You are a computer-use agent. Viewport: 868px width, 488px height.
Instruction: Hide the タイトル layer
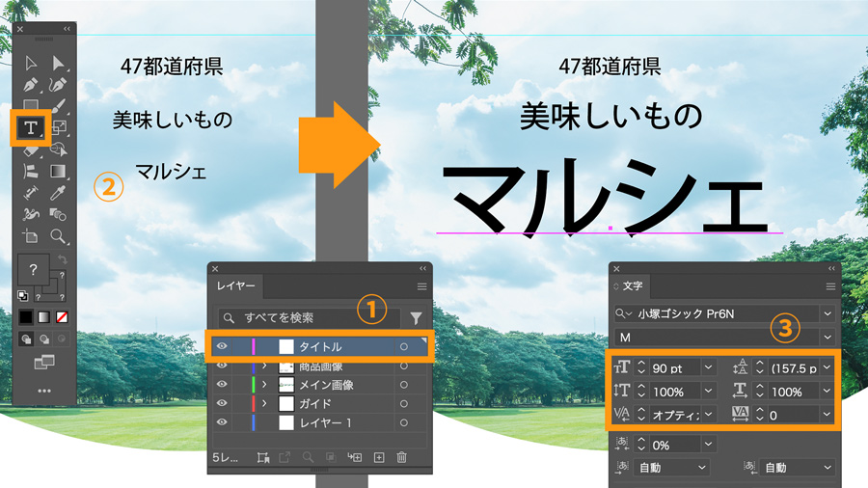(x=222, y=346)
